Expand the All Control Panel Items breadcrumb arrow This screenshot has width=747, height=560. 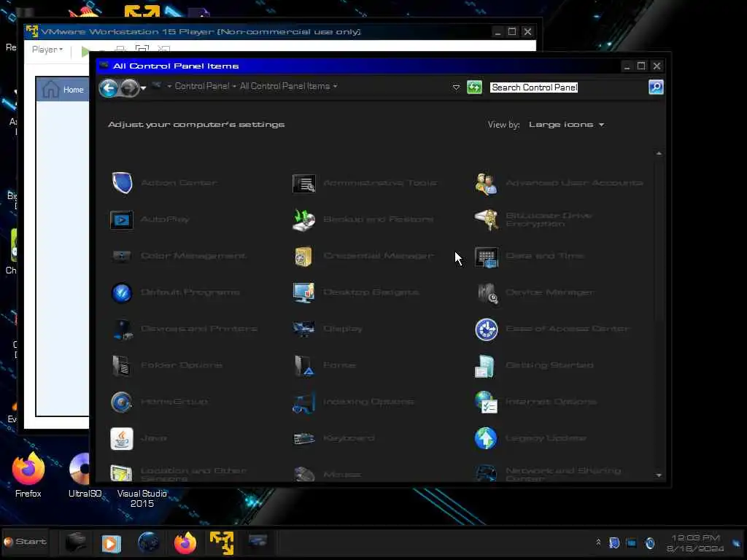(336, 86)
